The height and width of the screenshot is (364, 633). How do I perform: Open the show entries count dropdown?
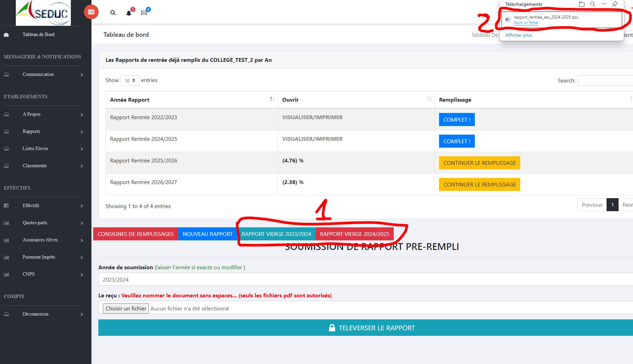(x=130, y=80)
